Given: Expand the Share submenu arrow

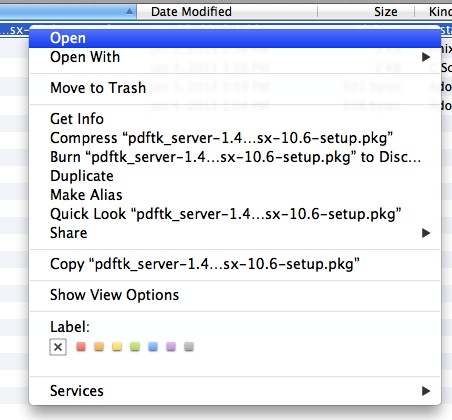Looking at the screenshot, I should point(426,233).
